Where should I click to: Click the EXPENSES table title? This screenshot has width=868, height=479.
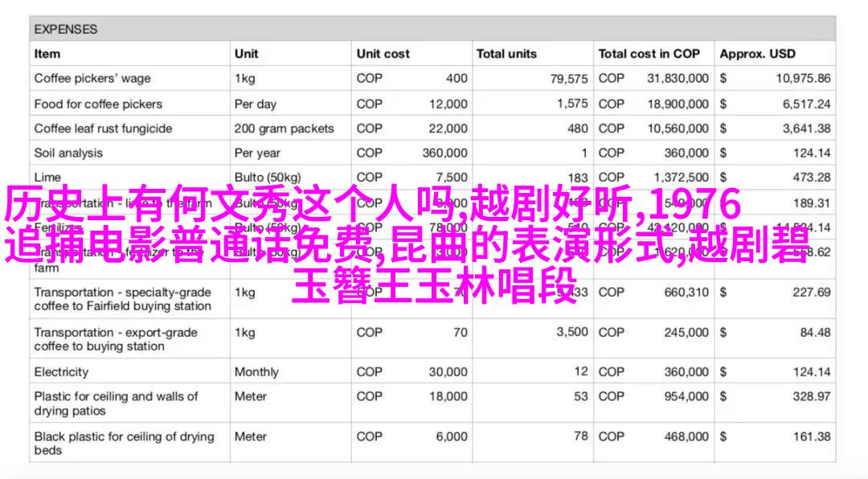pyautogui.click(x=65, y=29)
